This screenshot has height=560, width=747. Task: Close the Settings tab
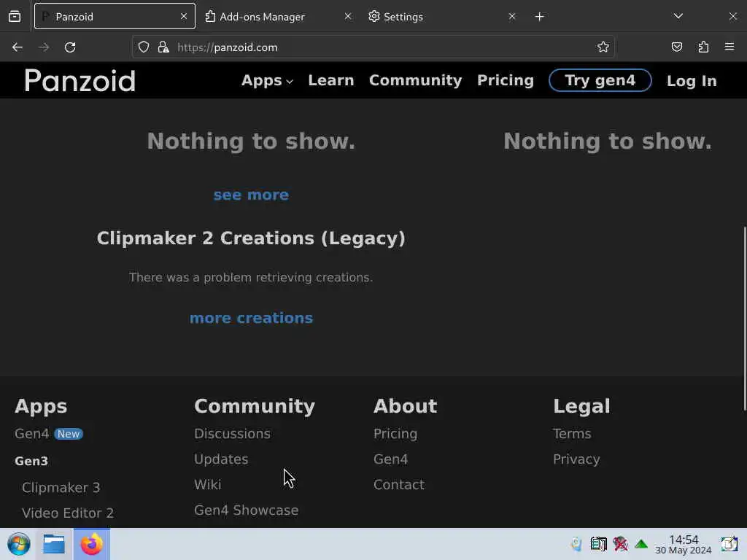511,16
